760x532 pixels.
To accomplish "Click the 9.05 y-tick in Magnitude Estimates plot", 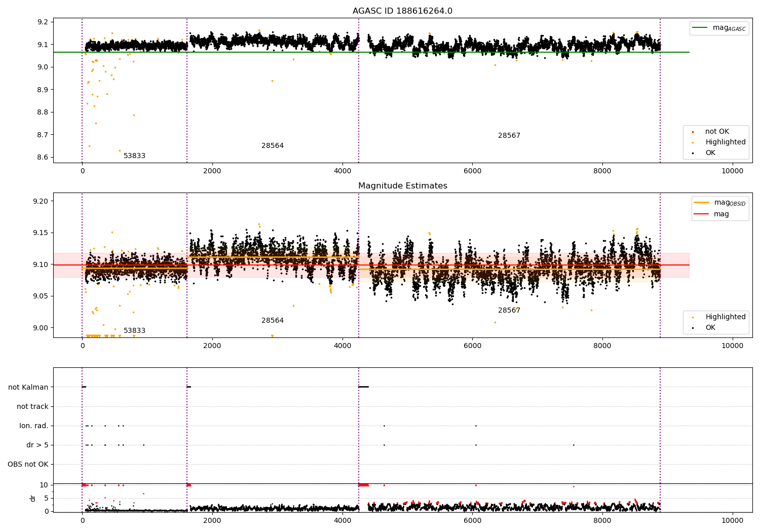I will click(41, 296).
